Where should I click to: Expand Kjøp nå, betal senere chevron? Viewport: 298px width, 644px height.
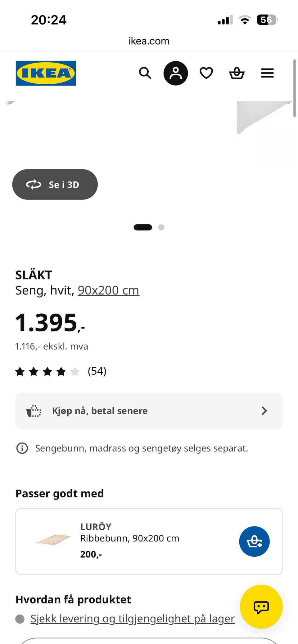264,411
